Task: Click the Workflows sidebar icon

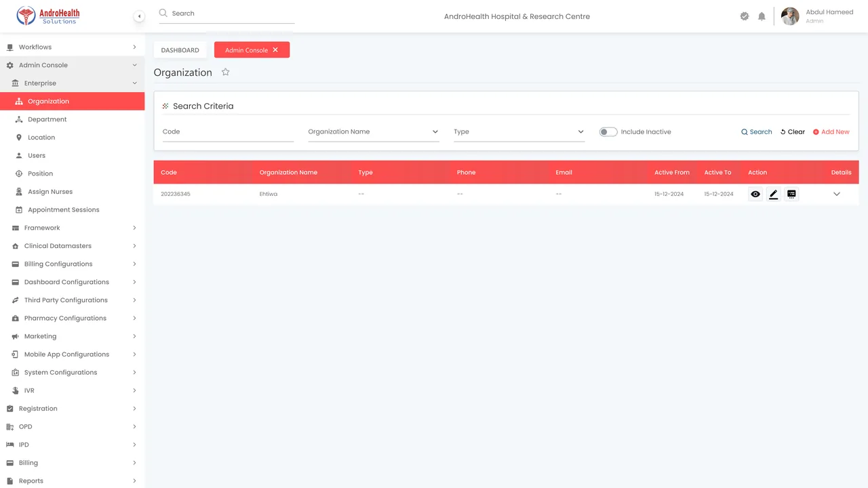Action: pyautogui.click(x=10, y=47)
